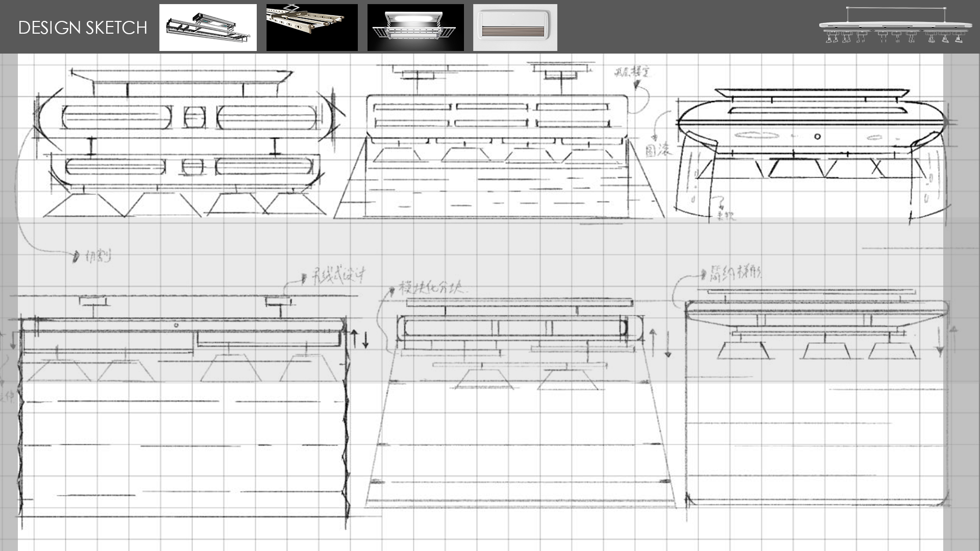Click the center square between top-left slots
This screenshot has width=980, height=551.
click(194, 117)
